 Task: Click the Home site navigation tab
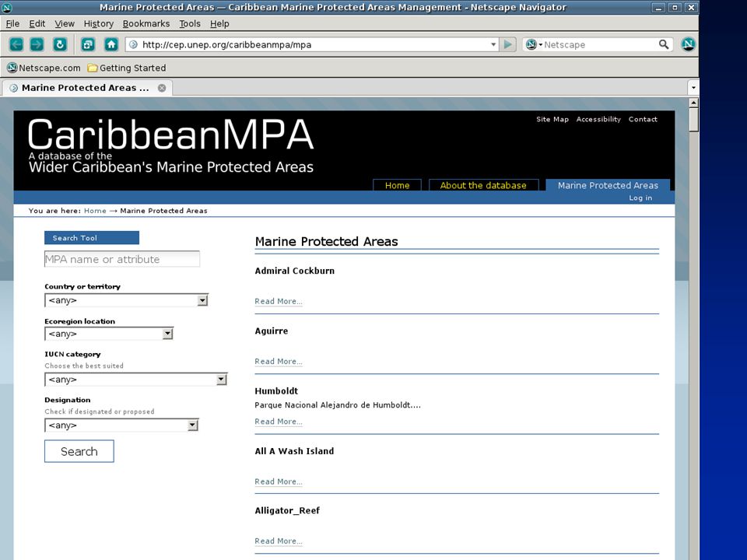point(398,185)
